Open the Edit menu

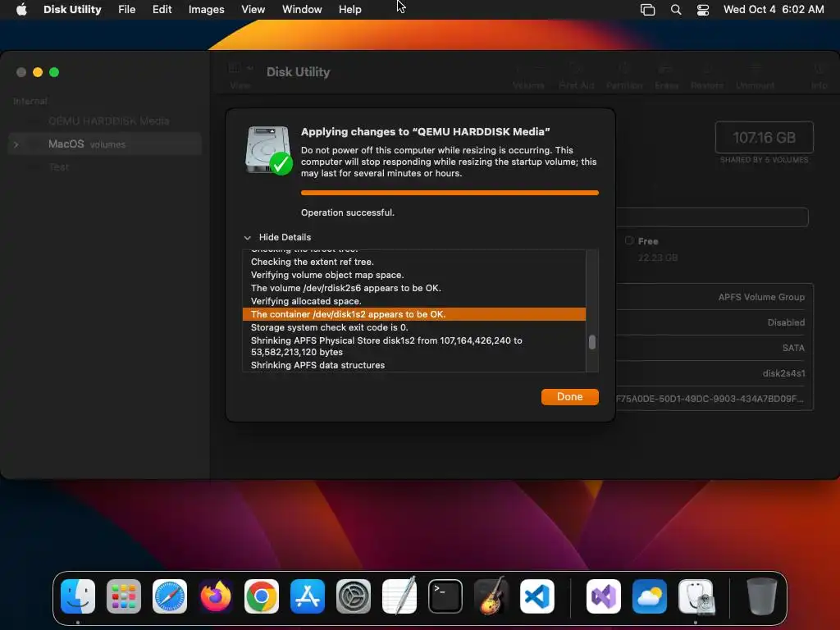click(x=162, y=10)
